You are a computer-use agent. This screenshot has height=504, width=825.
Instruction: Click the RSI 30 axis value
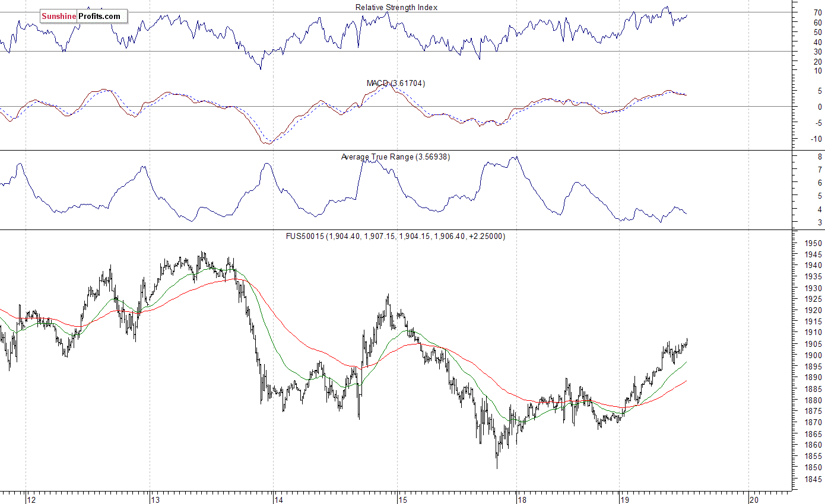pos(818,51)
